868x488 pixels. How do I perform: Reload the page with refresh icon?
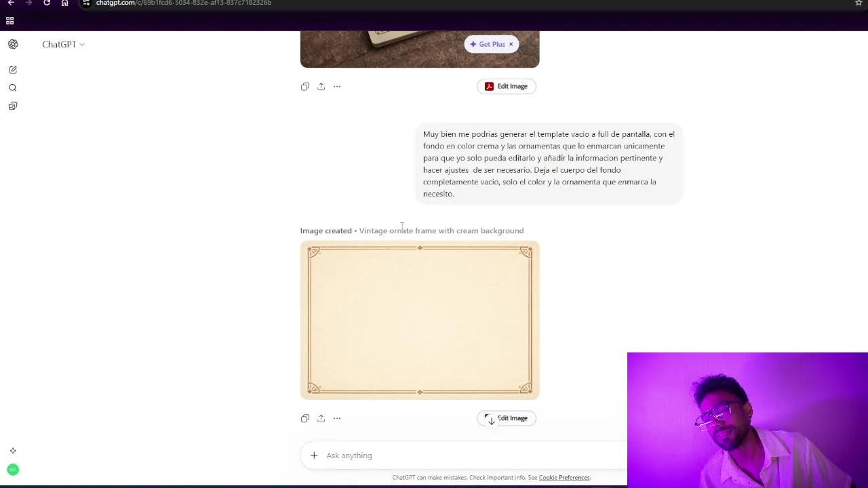[x=47, y=3]
